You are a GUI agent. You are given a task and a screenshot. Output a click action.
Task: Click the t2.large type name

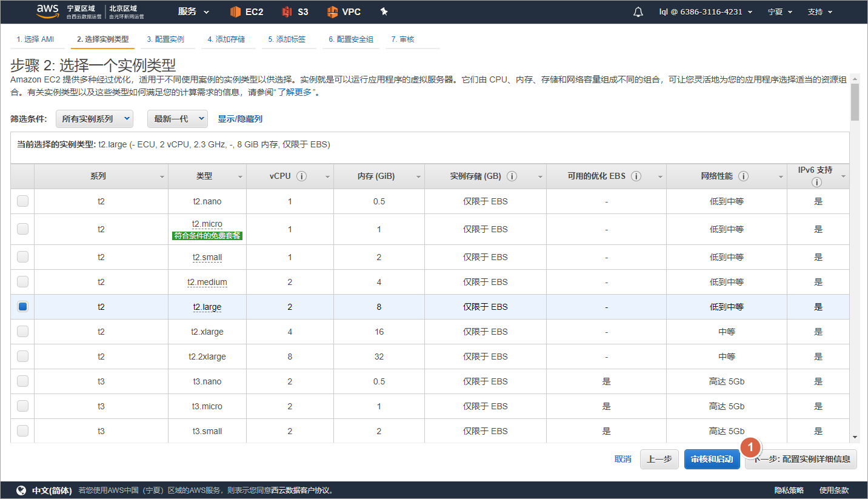207,307
